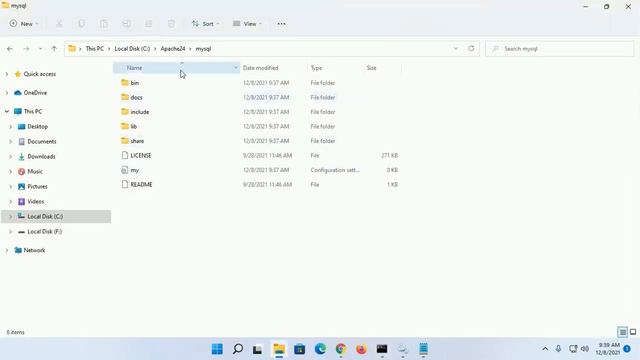Click the Share icon in toolbar

click(x=149, y=24)
